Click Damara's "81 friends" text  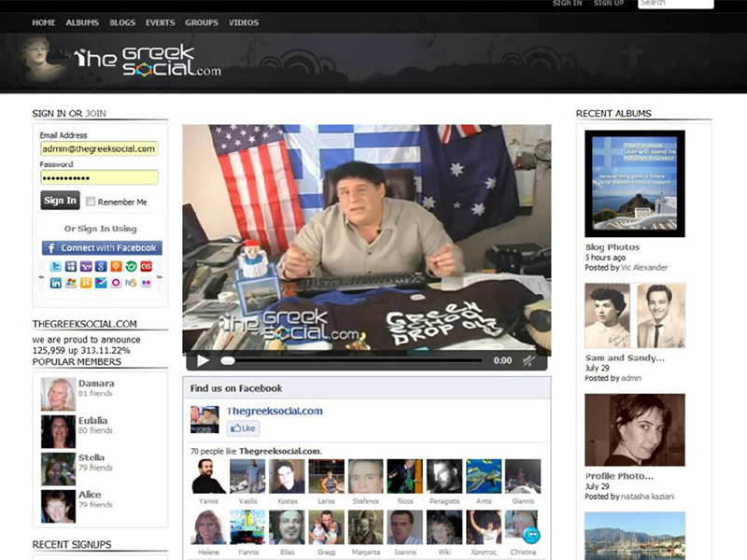[96, 393]
